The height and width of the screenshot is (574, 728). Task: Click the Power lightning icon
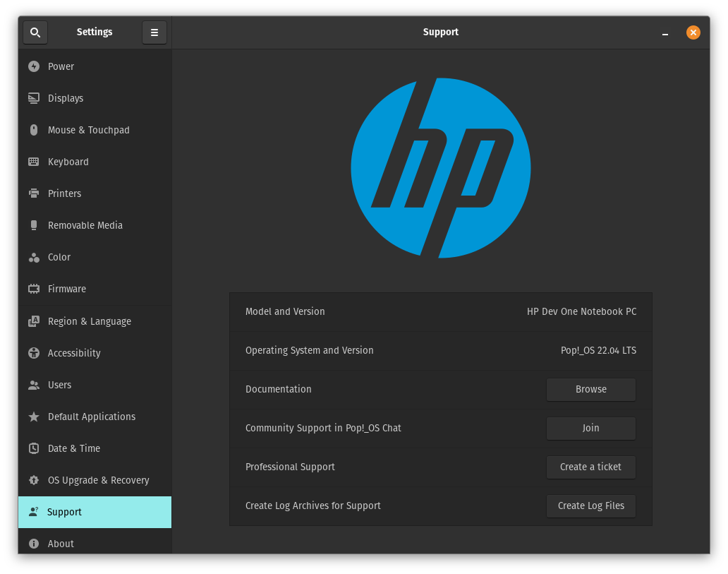(x=34, y=66)
